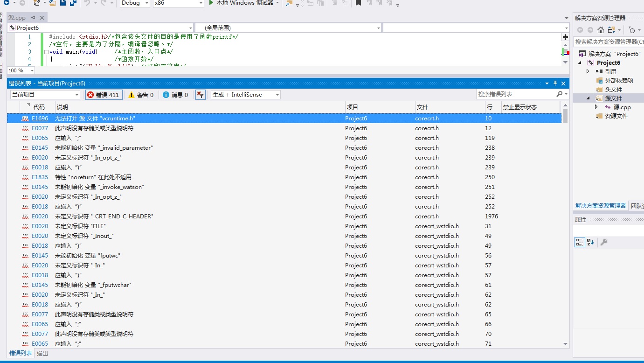Image resolution: width=644 pixels, height=363 pixels.
Task: Toggle the 消息 0 filter button
Action: [175, 95]
